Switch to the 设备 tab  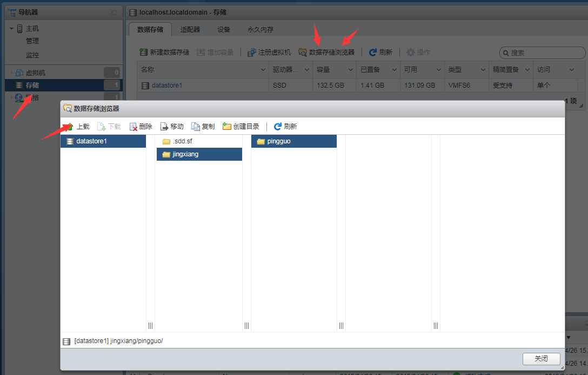click(224, 29)
